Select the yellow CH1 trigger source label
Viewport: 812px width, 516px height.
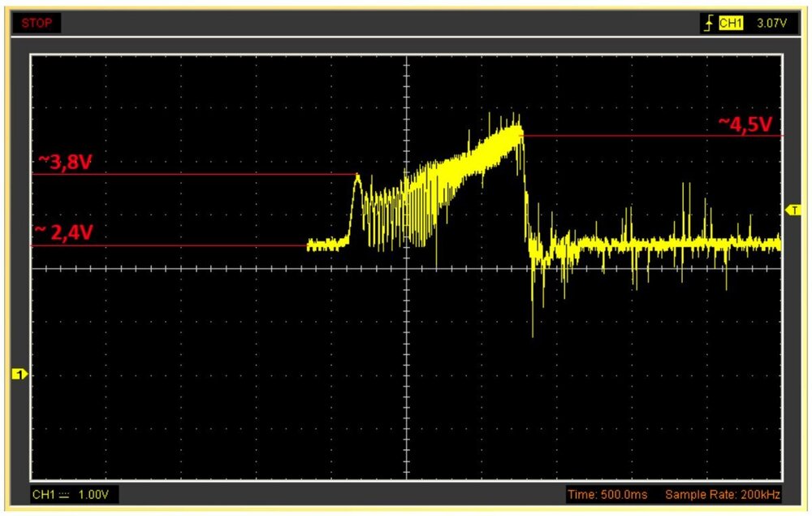click(x=731, y=24)
